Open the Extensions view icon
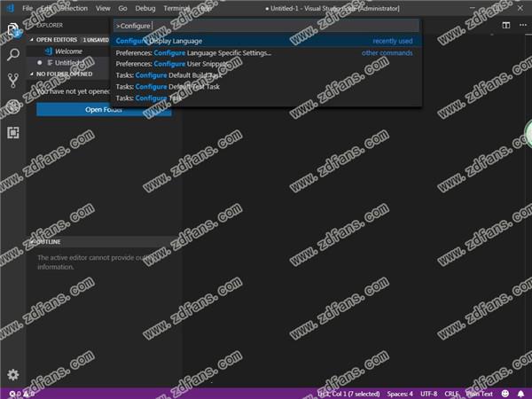 (13, 132)
